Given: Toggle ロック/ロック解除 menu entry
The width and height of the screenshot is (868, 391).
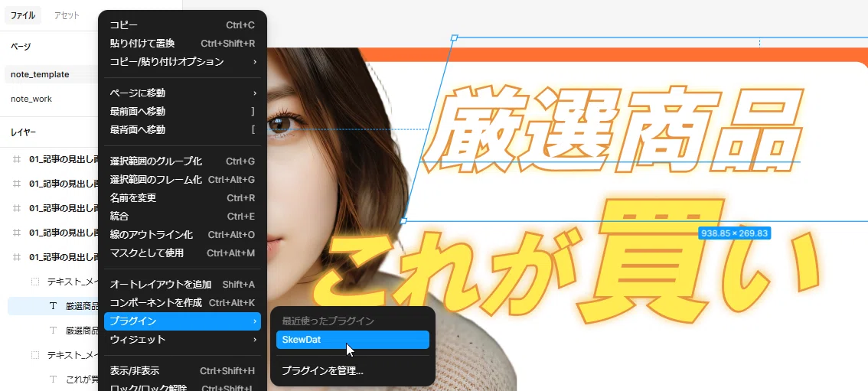Looking at the screenshot, I should [x=182, y=386].
